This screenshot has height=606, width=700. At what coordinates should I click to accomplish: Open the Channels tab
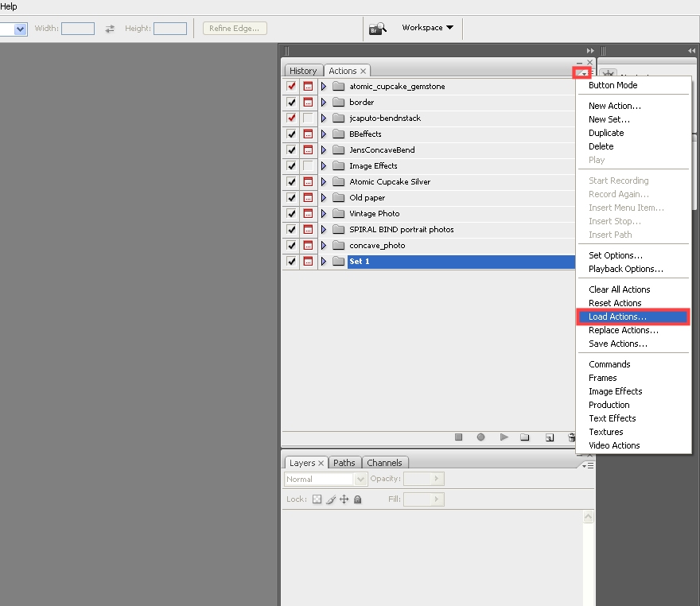click(x=384, y=463)
